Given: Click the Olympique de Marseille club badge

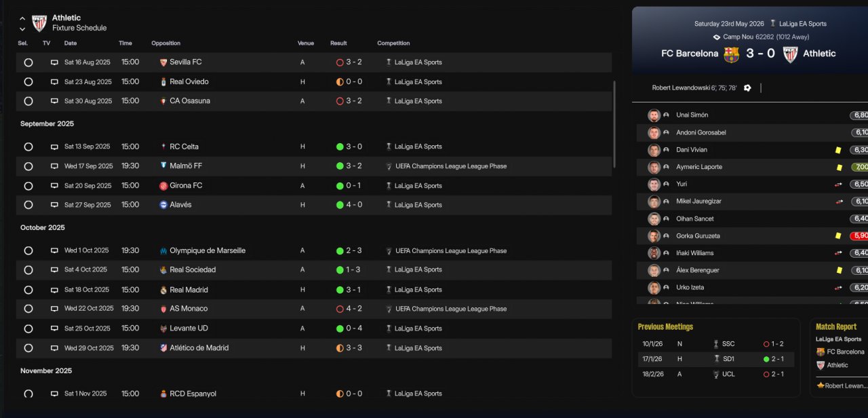Looking at the screenshot, I should (163, 251).
